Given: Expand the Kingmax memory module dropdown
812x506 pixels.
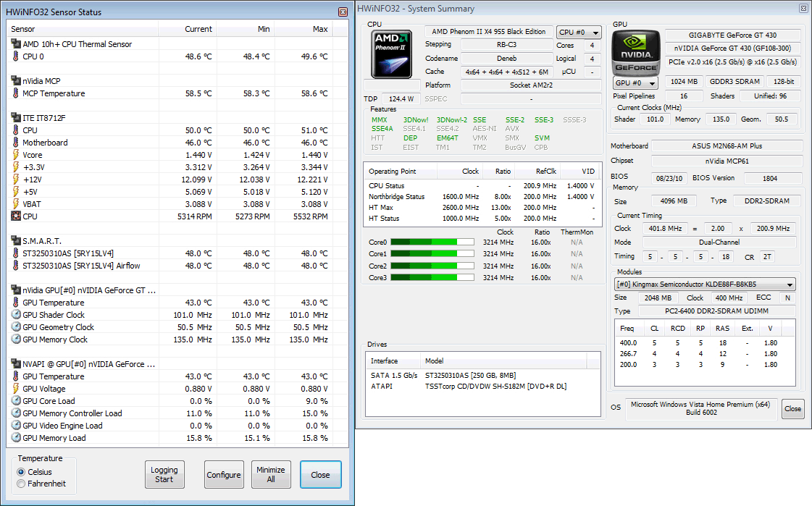Looking at the screenshot, I should (705, 284).
